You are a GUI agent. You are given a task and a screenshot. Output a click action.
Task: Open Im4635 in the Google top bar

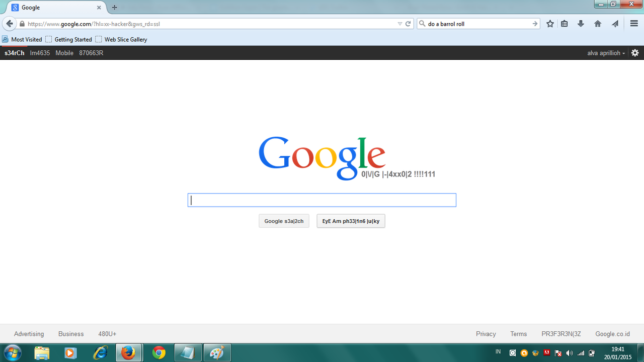tap(40, 53)
